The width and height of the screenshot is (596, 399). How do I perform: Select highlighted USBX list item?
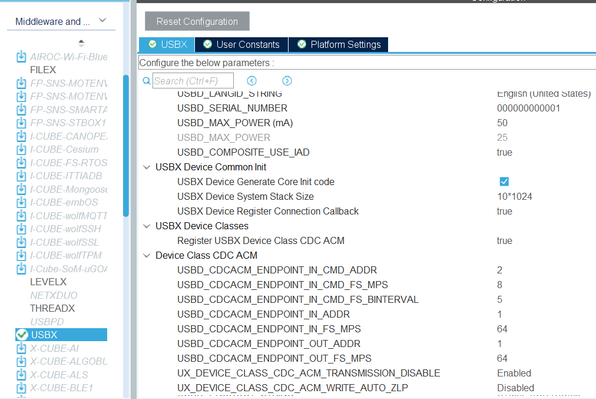[x=61, y=335]
